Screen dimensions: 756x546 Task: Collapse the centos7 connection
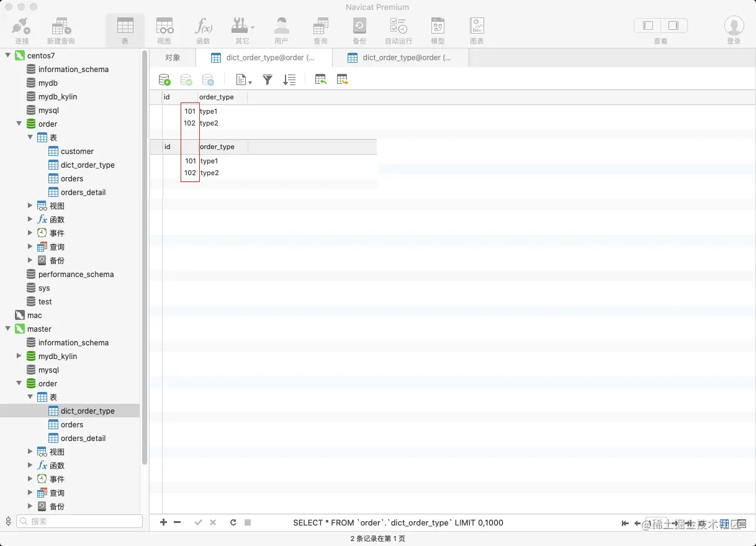click(8, 55)
